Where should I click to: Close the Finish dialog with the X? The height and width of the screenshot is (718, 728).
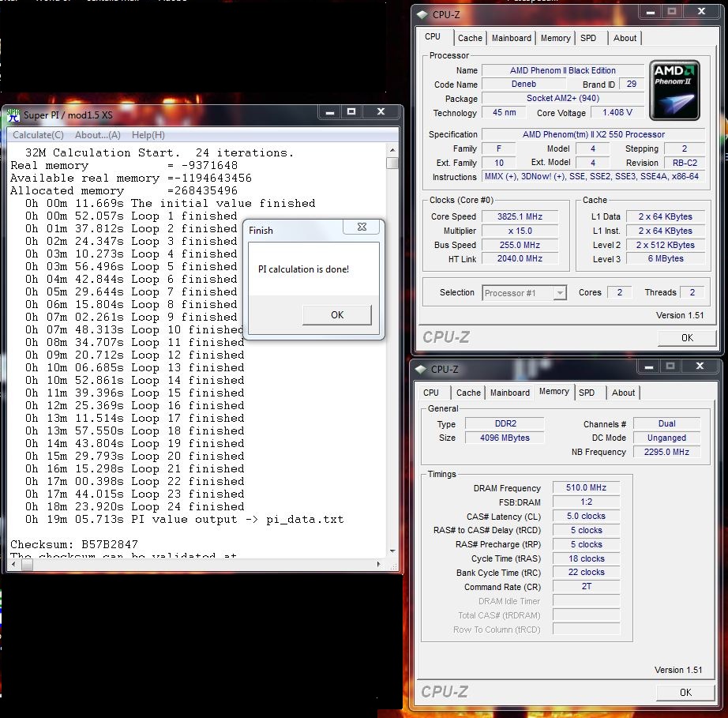362,227
